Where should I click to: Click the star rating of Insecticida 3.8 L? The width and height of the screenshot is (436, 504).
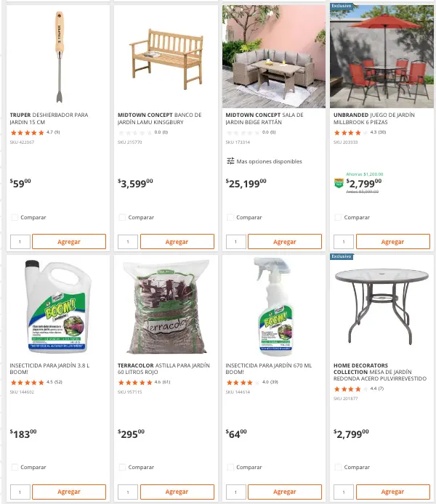[x=27, y=382]
